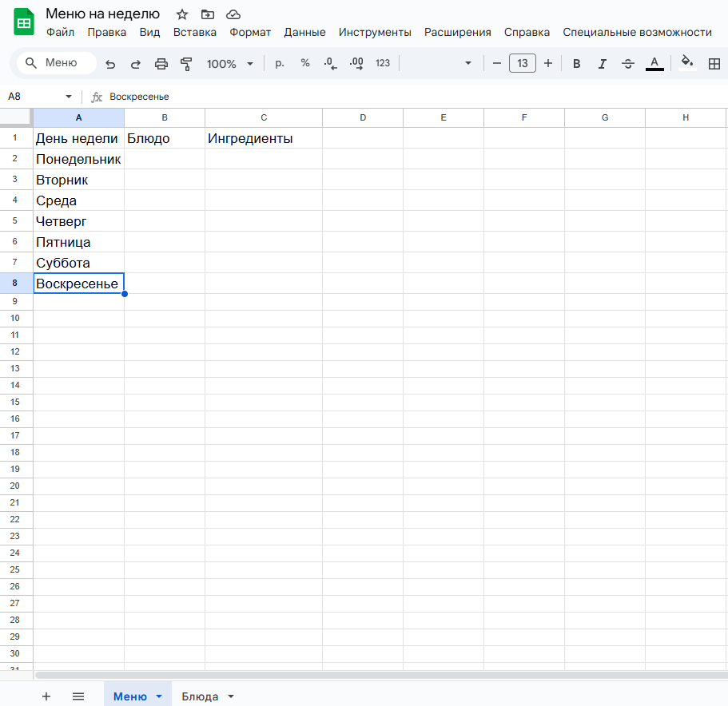Activate the paint format tool
This screenshot has width=728, height=706.
click(186, 64)
